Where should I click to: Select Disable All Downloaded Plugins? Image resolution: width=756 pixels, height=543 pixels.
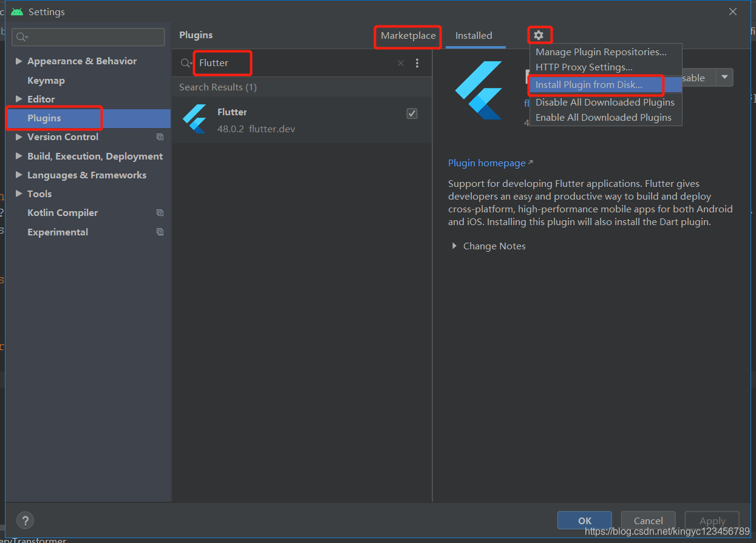[x=605, y=102]
